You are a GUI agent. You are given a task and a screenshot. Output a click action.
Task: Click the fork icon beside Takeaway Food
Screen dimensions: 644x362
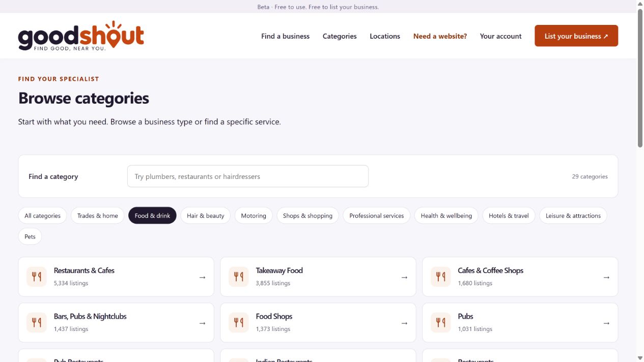pos(239,277)
